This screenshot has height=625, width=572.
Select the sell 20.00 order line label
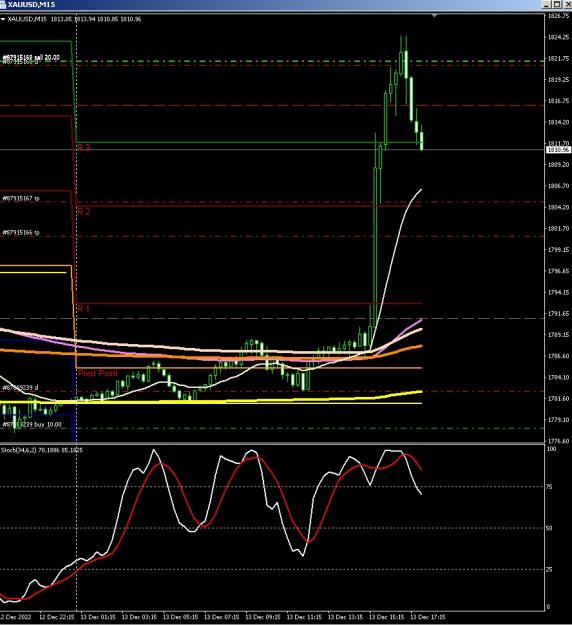31,58
